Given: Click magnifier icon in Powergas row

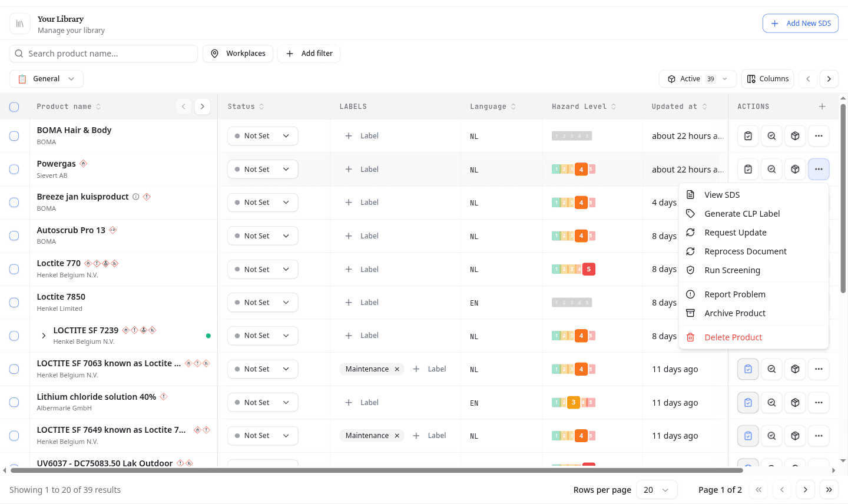Looking at the screenshot, I should 771,170.
